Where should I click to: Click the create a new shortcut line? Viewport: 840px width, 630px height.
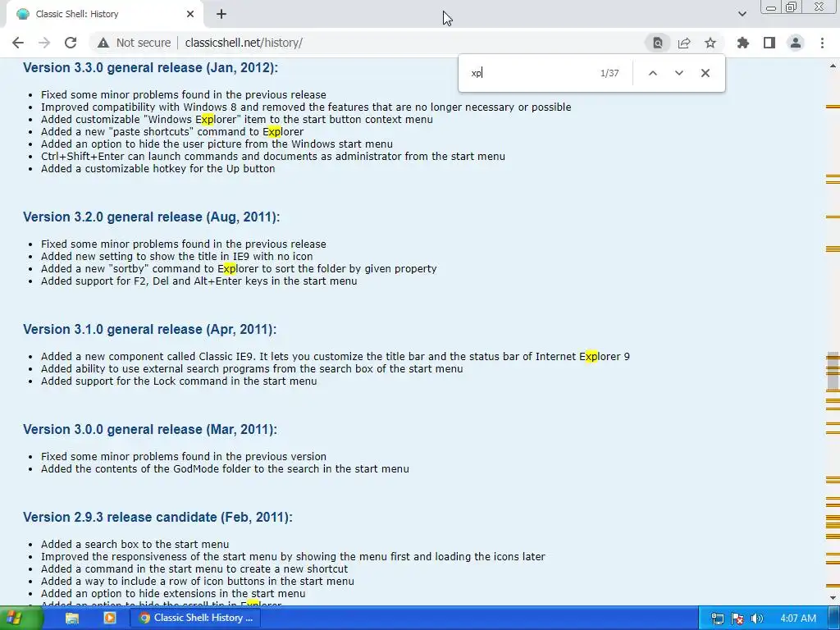pyautogui.click(x=194, y=568)
